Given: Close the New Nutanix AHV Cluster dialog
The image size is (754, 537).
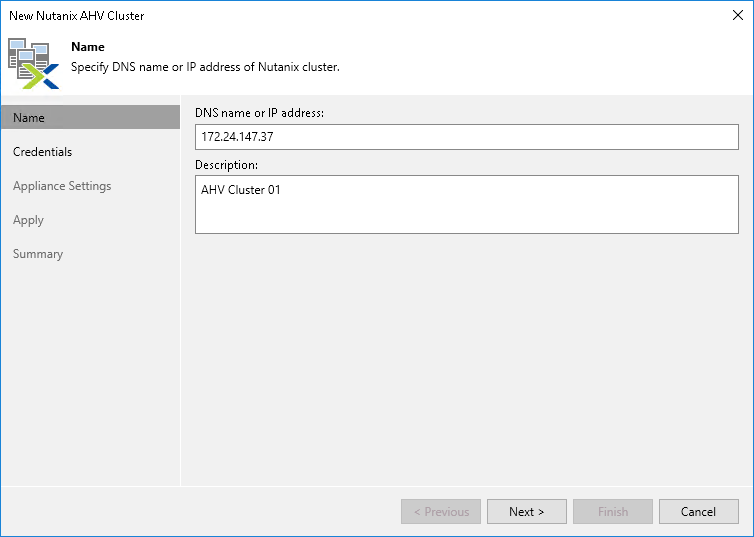Looking at the screenshot, I should tap(738, 15).
